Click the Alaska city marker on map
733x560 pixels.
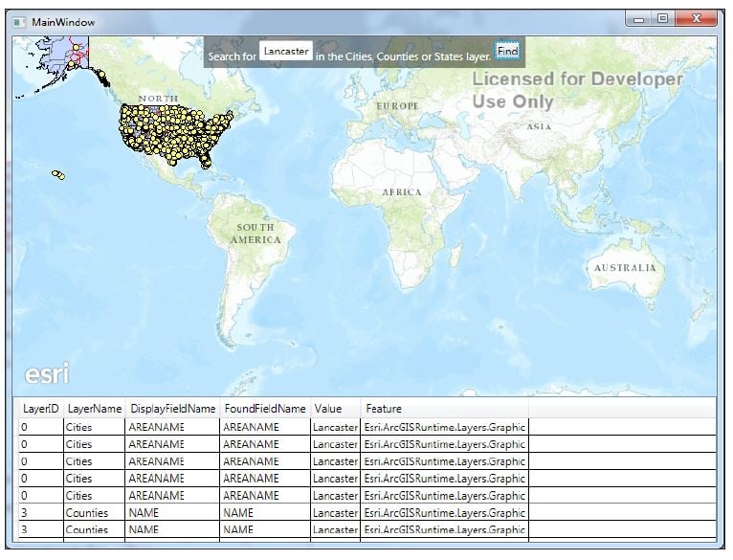coord(76,47)
